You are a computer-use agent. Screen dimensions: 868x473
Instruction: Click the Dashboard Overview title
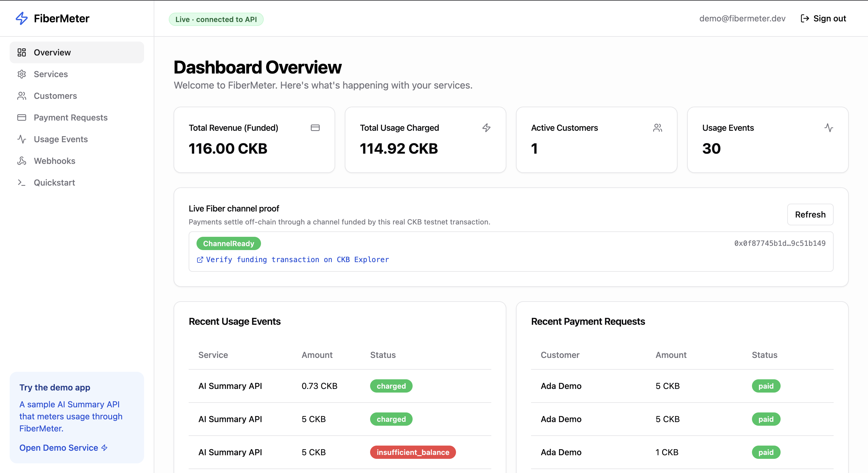coord(257,67)
